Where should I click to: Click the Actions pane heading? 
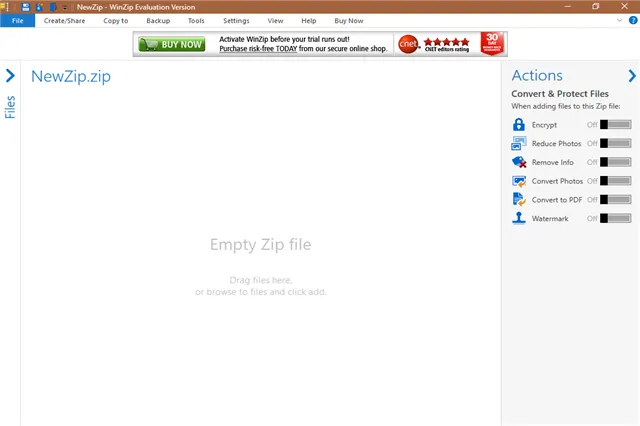[x=537, y=75]
